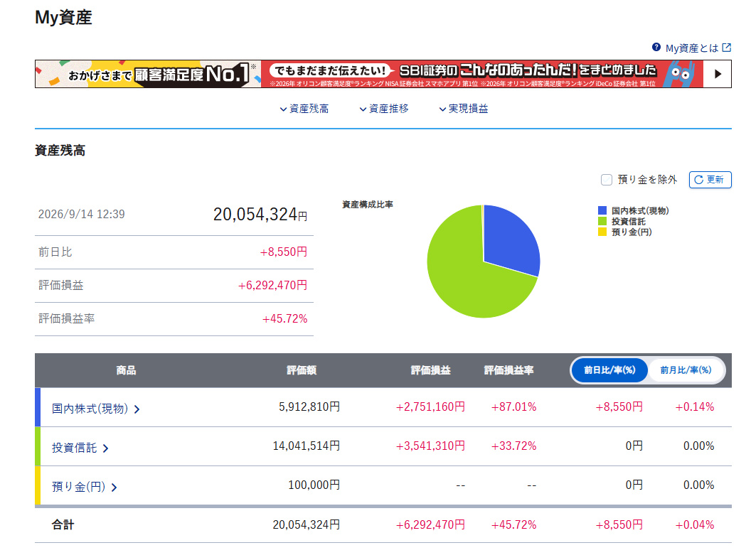Click the 更新 refresh button

pyautogui.click(x=710, y=180)
